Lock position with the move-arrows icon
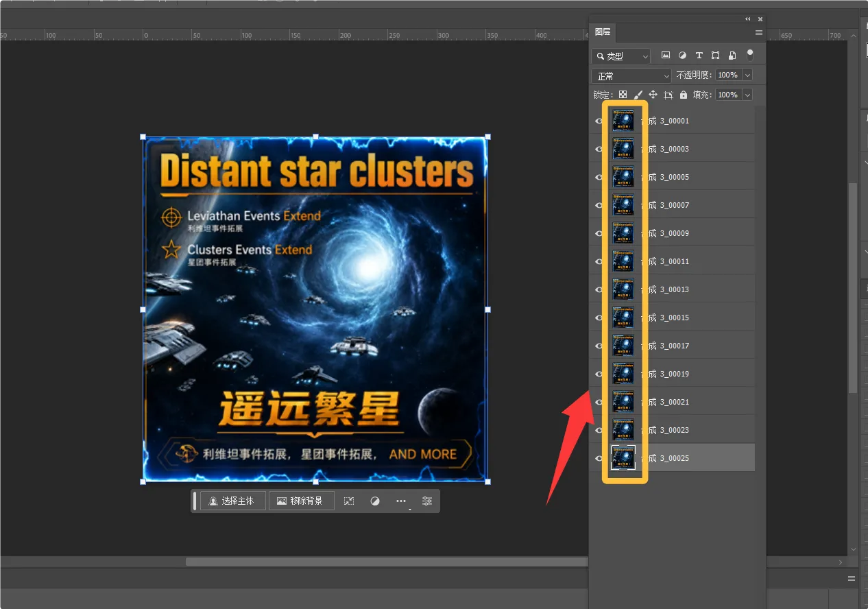The width and height of the screenshot is (868, 609). 653,95
